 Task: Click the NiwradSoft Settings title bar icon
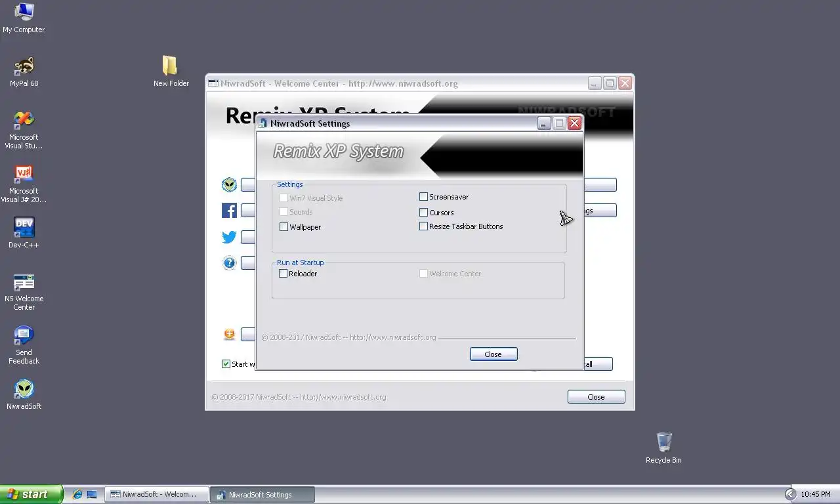[263, 123]
